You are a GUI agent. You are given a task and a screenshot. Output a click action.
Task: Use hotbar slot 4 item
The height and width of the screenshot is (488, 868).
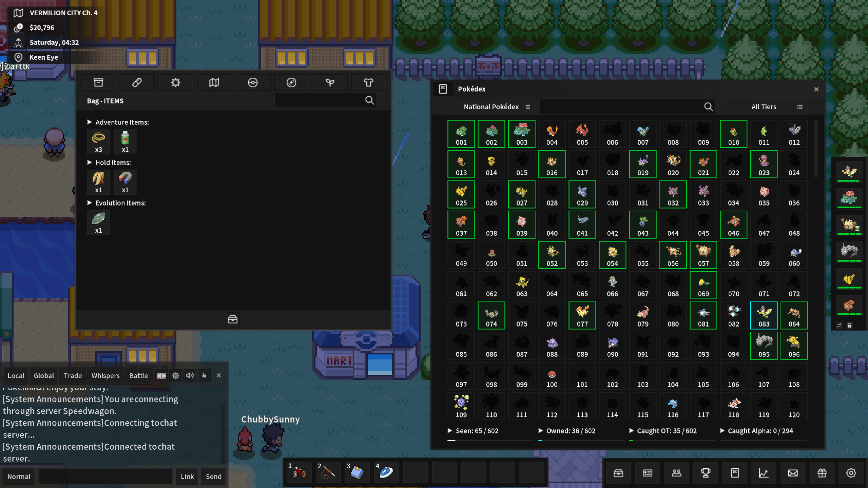pyautogui.click(x=386, y=472)
